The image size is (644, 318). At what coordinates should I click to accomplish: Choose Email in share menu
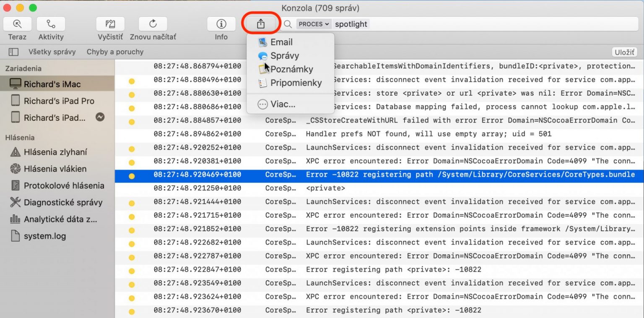[x=291, y=42]
